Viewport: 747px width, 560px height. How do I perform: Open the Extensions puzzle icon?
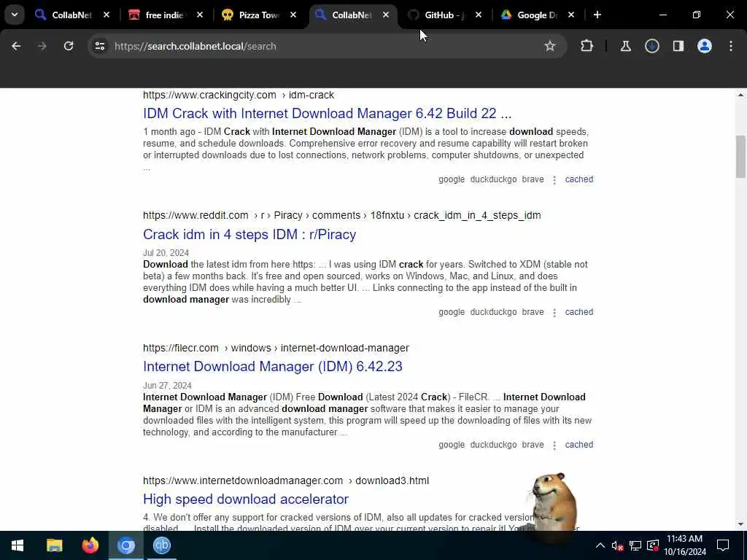coord(587,46)
